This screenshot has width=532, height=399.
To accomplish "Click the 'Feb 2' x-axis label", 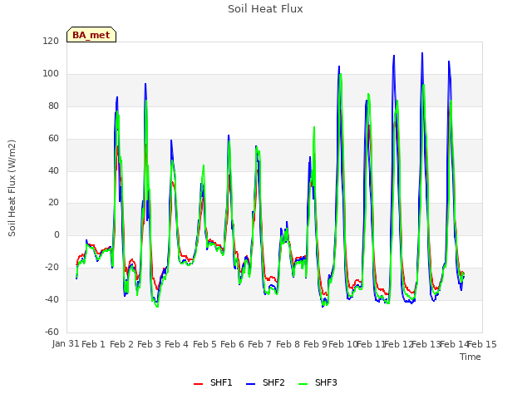I will [x=121, y=344].
